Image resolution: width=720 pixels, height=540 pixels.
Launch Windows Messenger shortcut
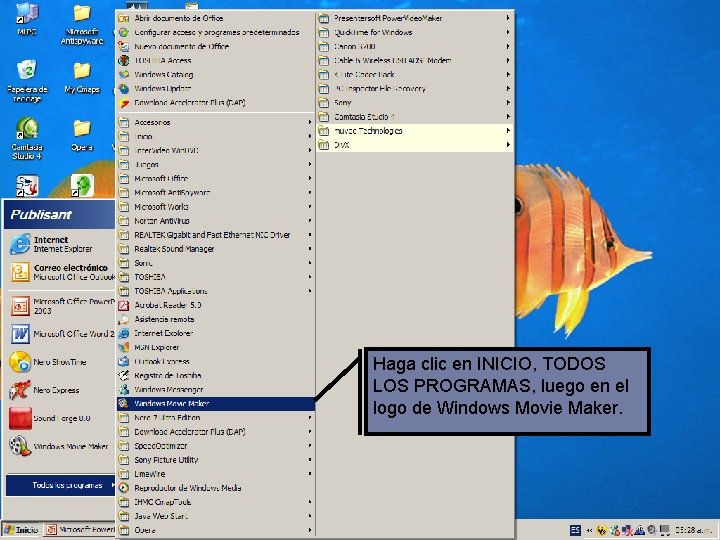coord(216,389)
